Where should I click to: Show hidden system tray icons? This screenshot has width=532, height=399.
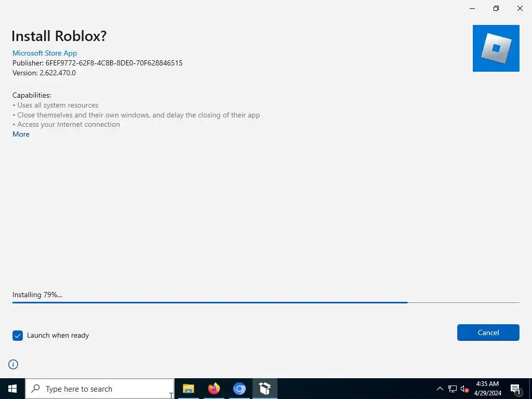click(x=440, y=389)
